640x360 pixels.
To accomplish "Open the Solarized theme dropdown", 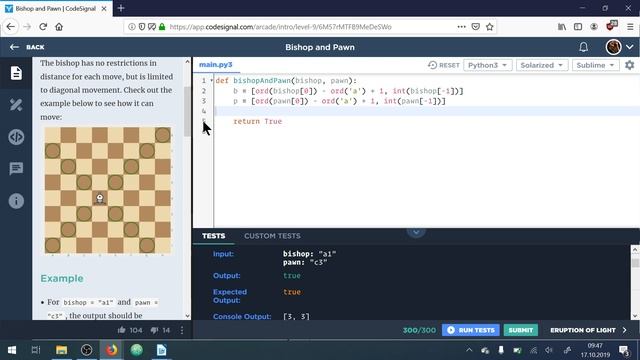I will click(542, 65).
